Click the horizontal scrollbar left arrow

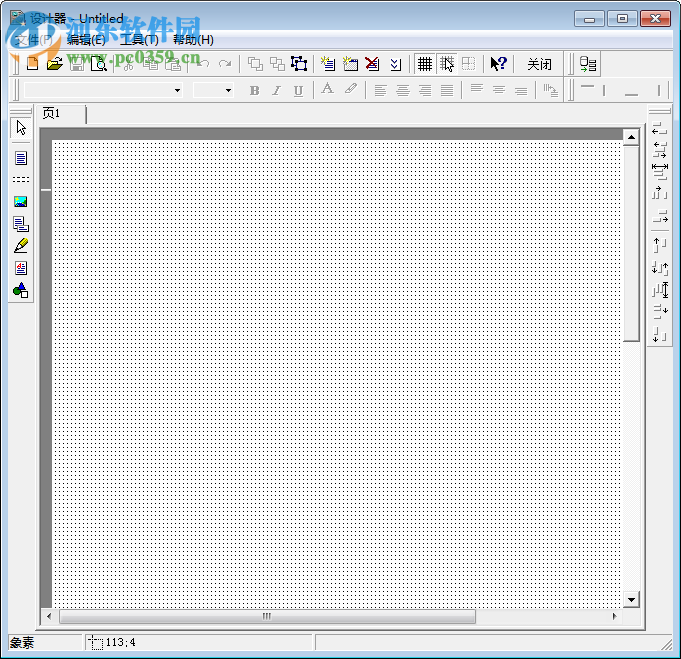coord(49,616)
